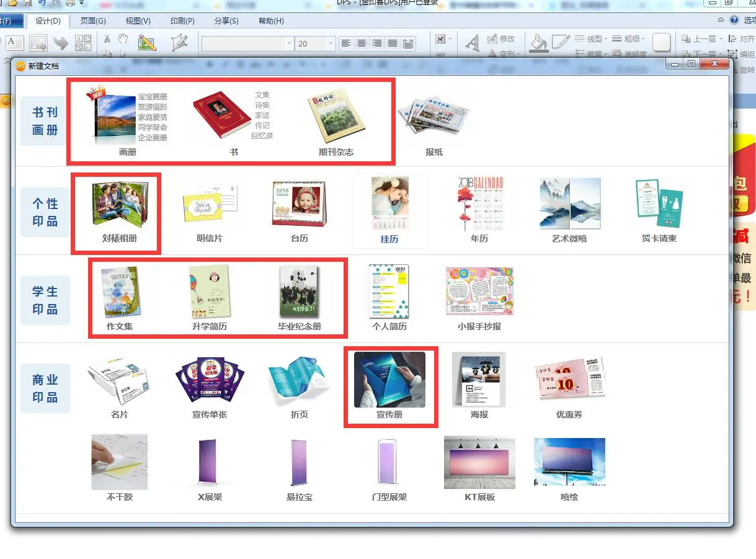This screenshot has height=559, width=756.
Task: Select the hand pan tool
Action: pyautogui.click(x=123, y=38)
